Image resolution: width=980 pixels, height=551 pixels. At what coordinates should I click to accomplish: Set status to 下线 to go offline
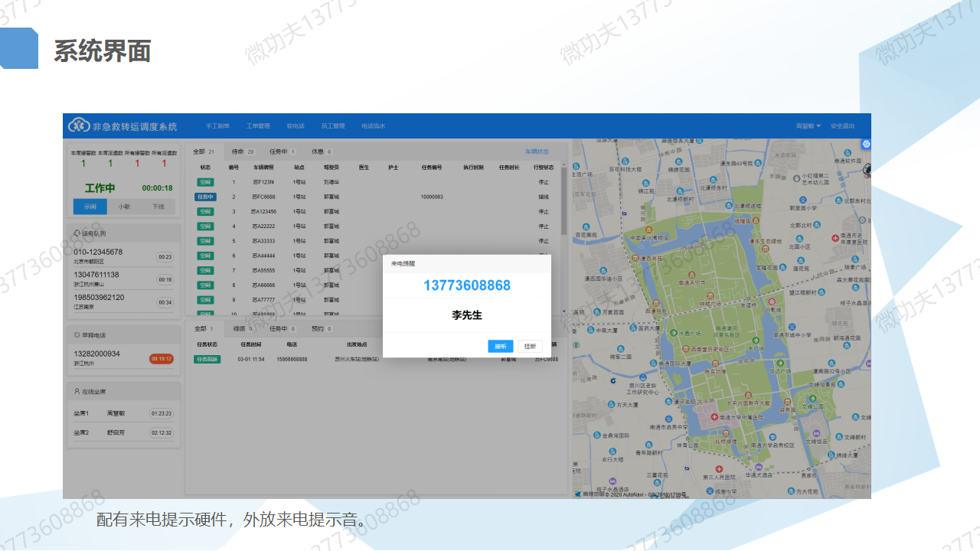(158, 207)
